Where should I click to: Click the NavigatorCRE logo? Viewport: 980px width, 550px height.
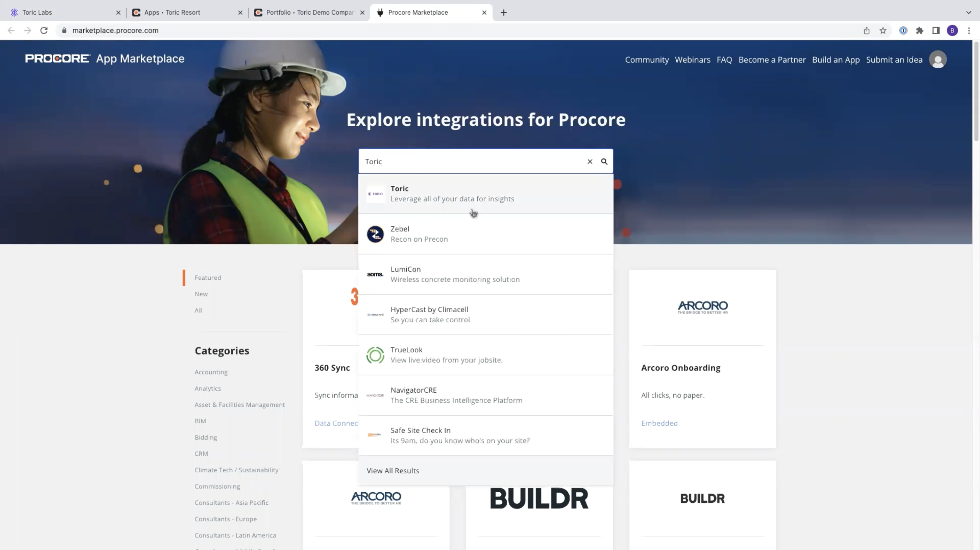(x=375, y=395)
